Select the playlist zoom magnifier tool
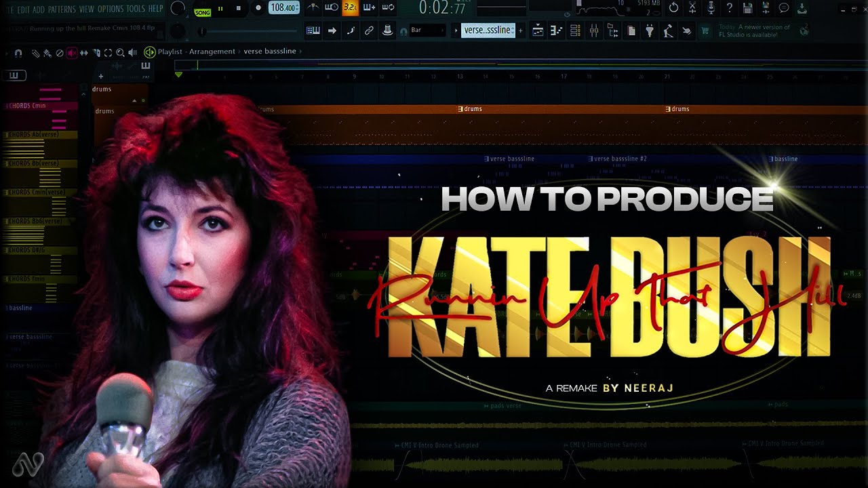Viewport: 868px width, 488px height. [x=120, y=52]
